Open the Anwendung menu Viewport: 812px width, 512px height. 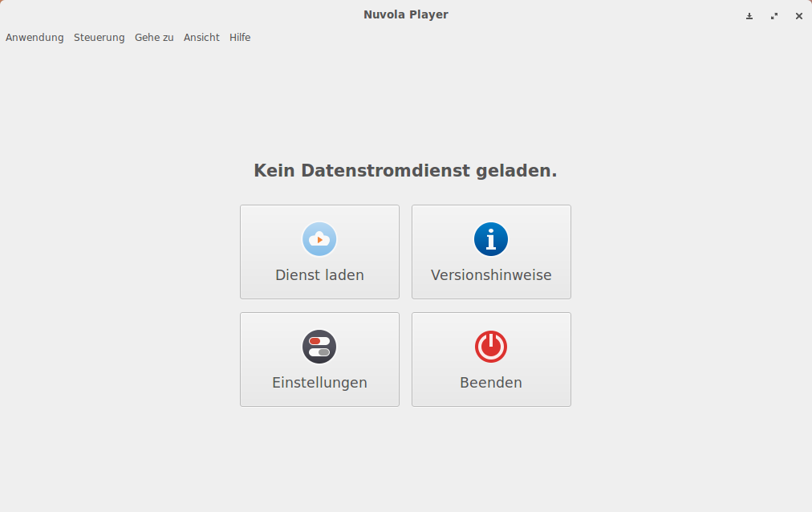pyautogui.click(x=35, y=37)
